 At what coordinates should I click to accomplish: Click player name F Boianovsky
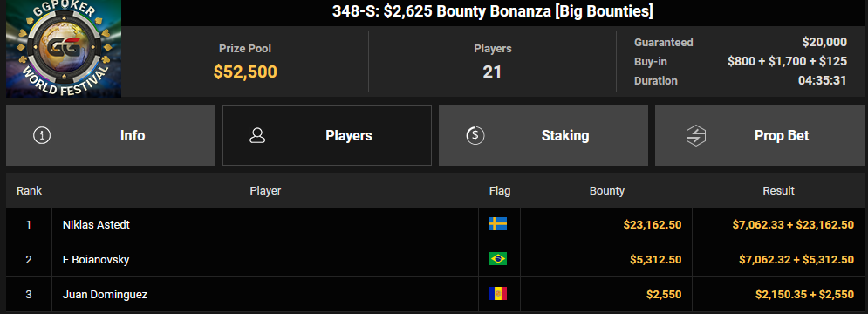(96, 260)
